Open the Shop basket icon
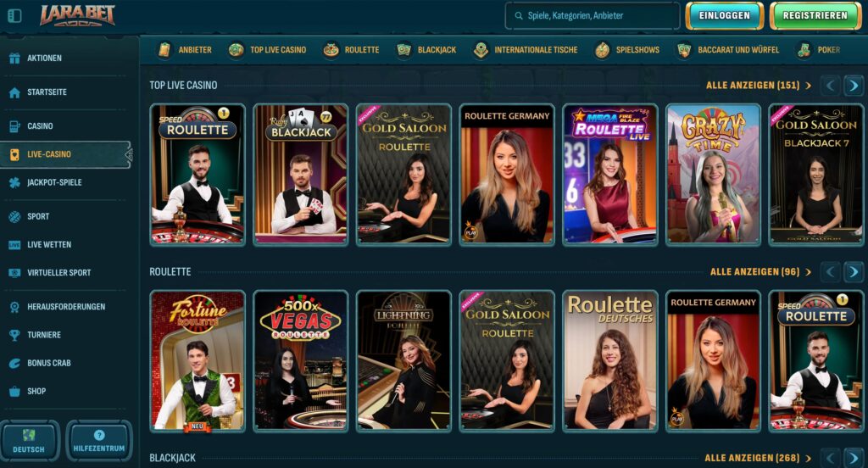Screen dimensions: 868x468 [x=14, y=392]
